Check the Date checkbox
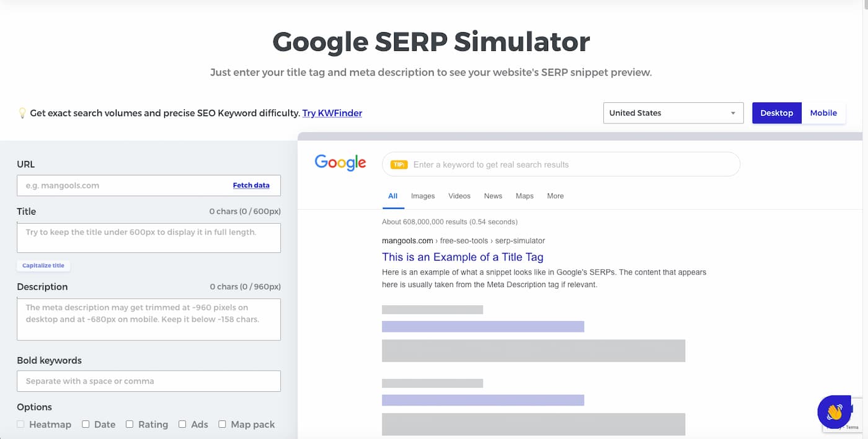Image resolution: width=868 pixels, height=439 pixels. click(x=85, y=424)
